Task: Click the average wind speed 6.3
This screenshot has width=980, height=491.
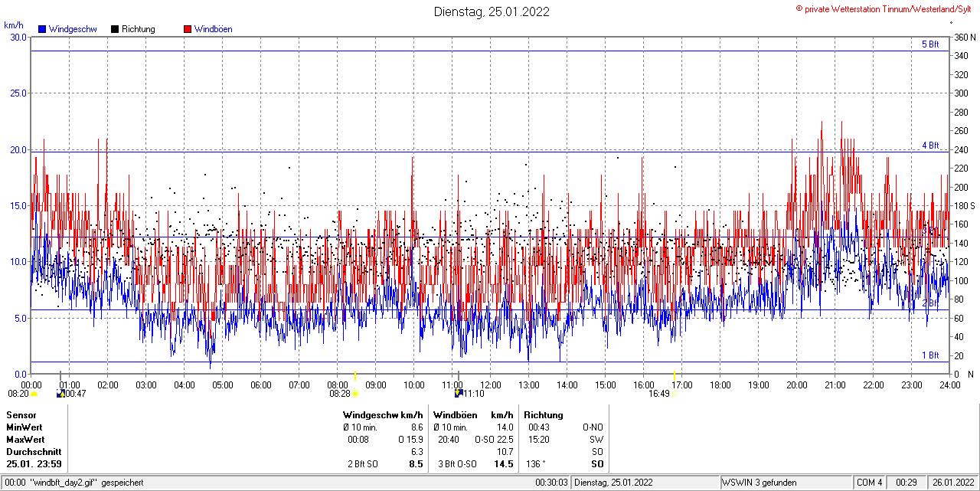Action: tap(416, 452)
